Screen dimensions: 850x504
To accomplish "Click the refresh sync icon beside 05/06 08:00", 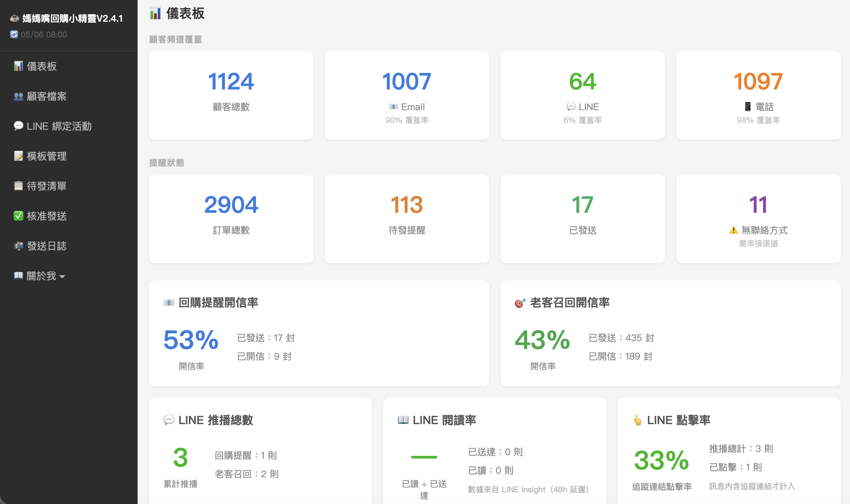I will pyautogui.click(x=14, y=35).
